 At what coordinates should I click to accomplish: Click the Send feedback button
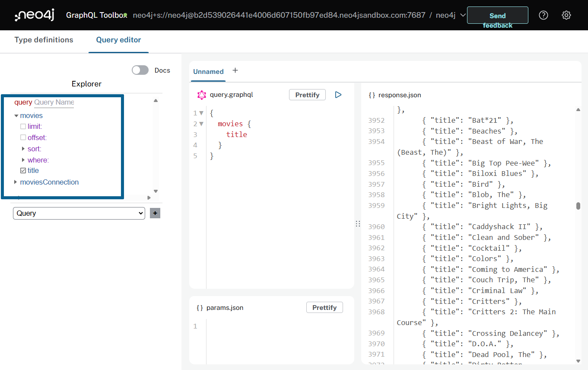[x=498, y=15]
